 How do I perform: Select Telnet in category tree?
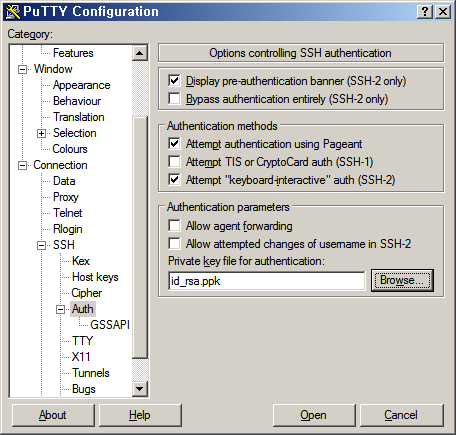pyautogui.click(x=67, y=213)
